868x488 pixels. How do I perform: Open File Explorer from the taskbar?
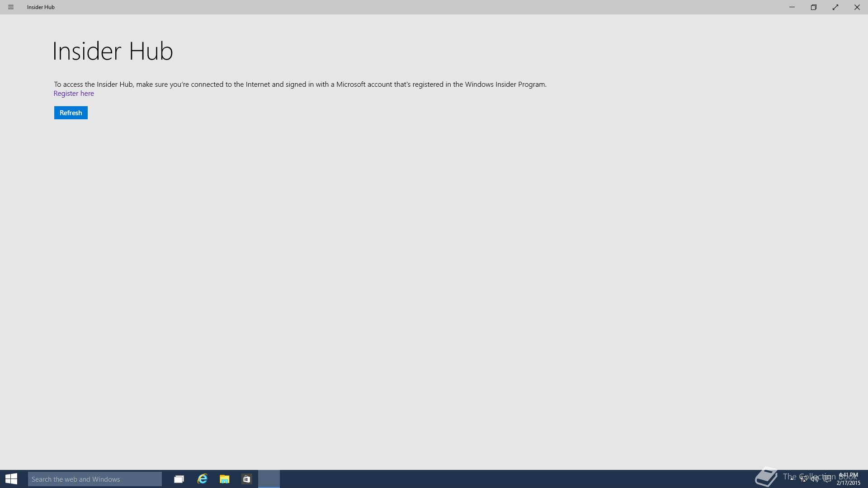(x=224, y=479)
